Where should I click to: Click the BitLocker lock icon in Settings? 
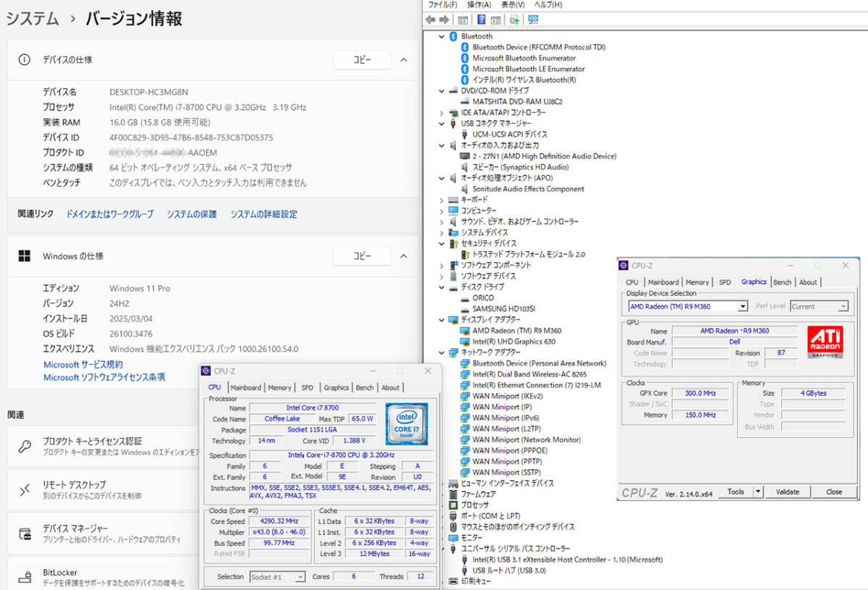pyautogui.click(x=25, y=577)
